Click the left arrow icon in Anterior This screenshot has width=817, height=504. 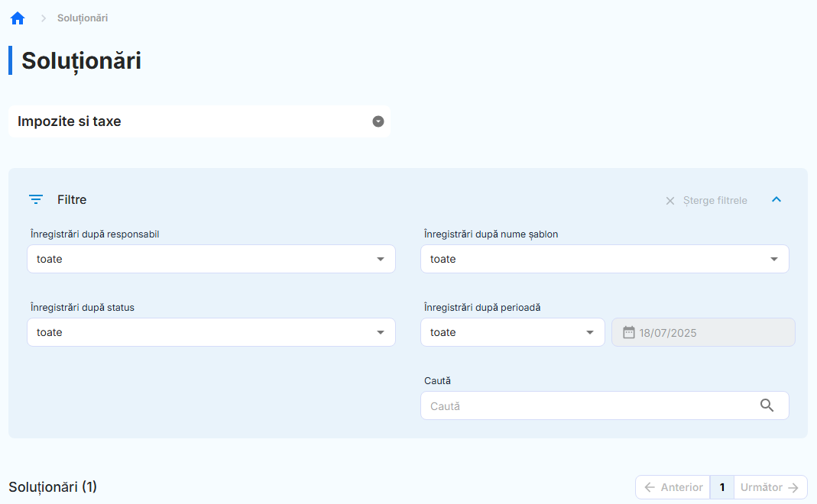[x=650, y=487]
